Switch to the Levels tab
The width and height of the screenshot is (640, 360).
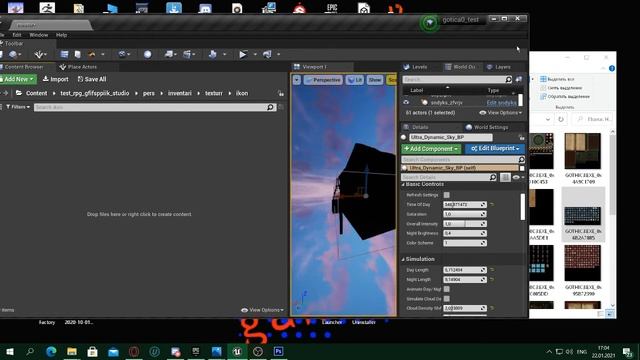pos(416,67)
